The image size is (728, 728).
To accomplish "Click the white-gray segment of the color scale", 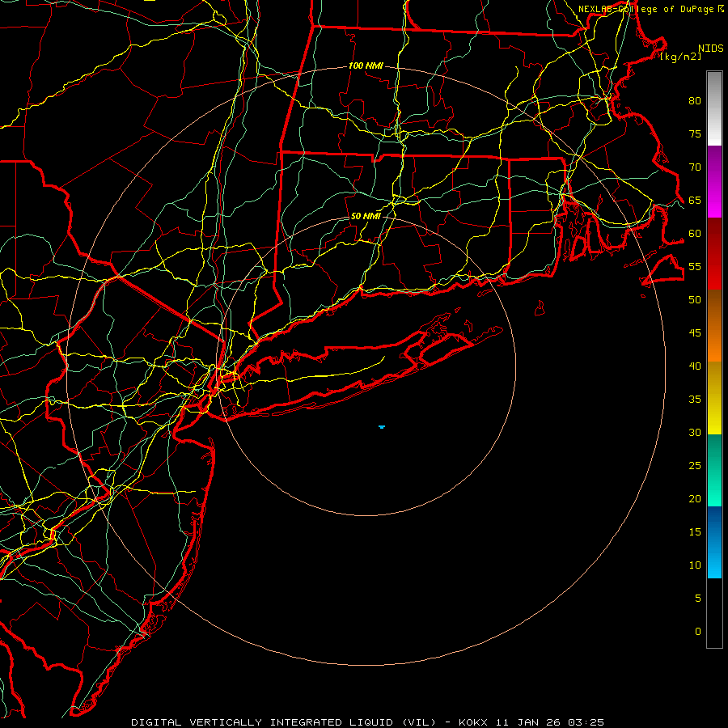I will [x=714, y=108].
